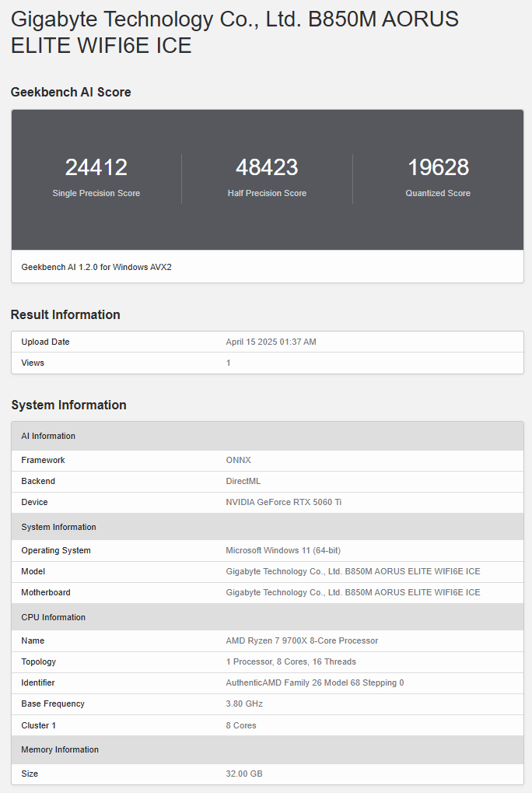532x793 pixels.
Task: Click the Model row's Gigabyte value
Action: point(352,571)
